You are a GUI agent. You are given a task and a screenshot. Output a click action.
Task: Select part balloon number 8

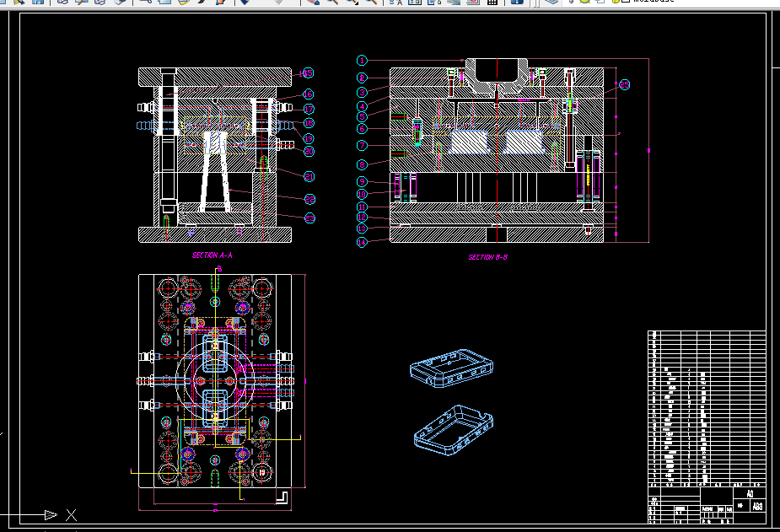362,164
